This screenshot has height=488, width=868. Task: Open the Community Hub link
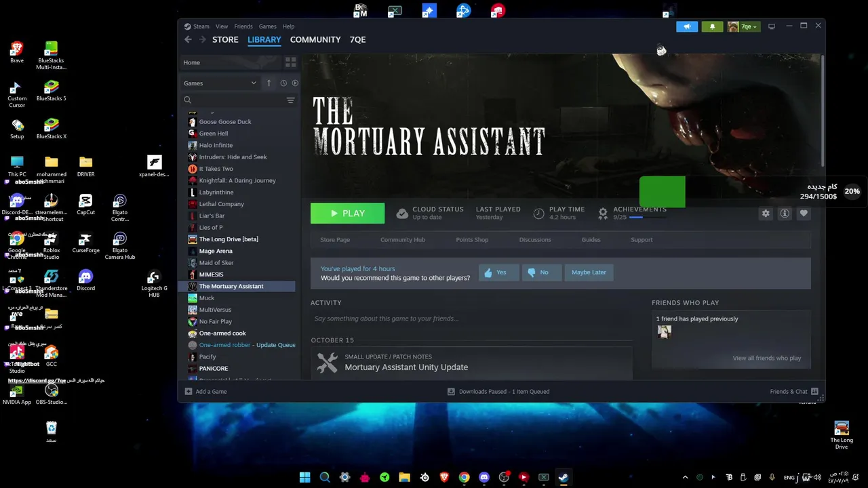[403, 240]
